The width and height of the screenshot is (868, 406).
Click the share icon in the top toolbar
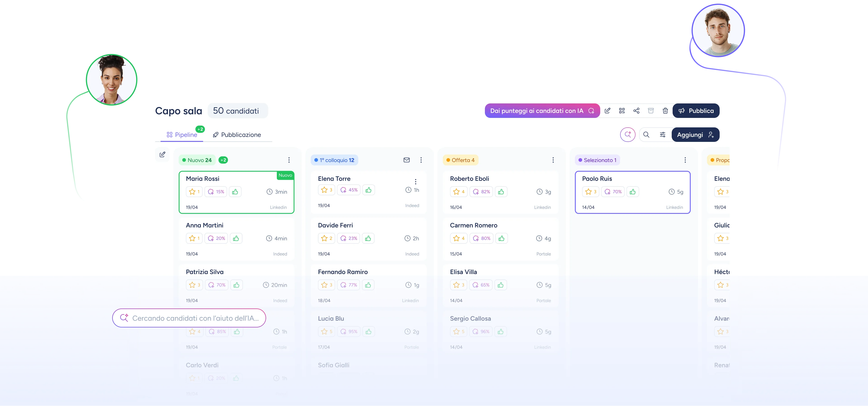point(636,111)
